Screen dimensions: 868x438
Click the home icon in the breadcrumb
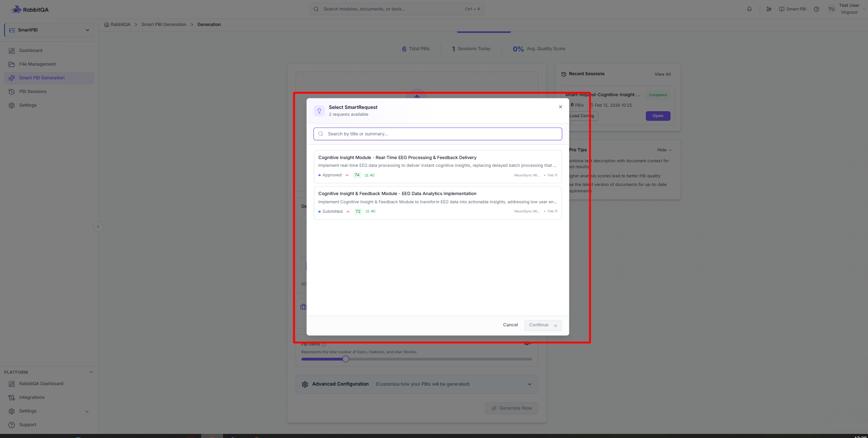(x=107, y=25)
